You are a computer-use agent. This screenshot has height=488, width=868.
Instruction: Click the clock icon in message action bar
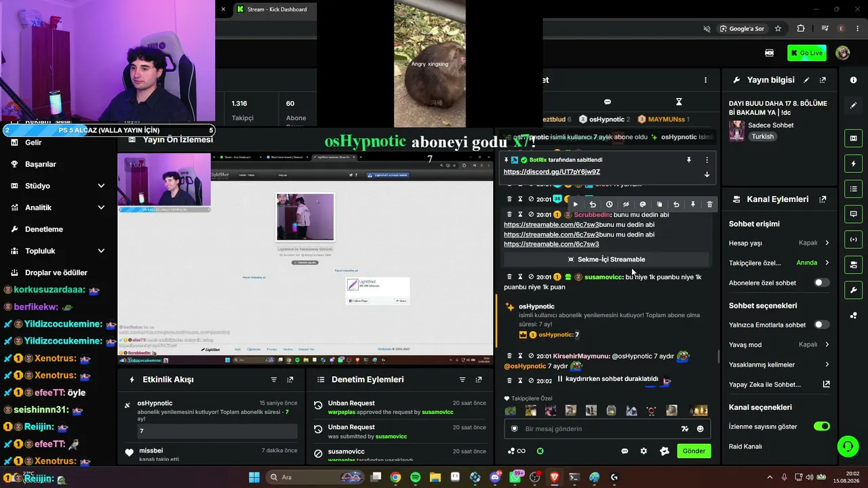coord(609,205)
